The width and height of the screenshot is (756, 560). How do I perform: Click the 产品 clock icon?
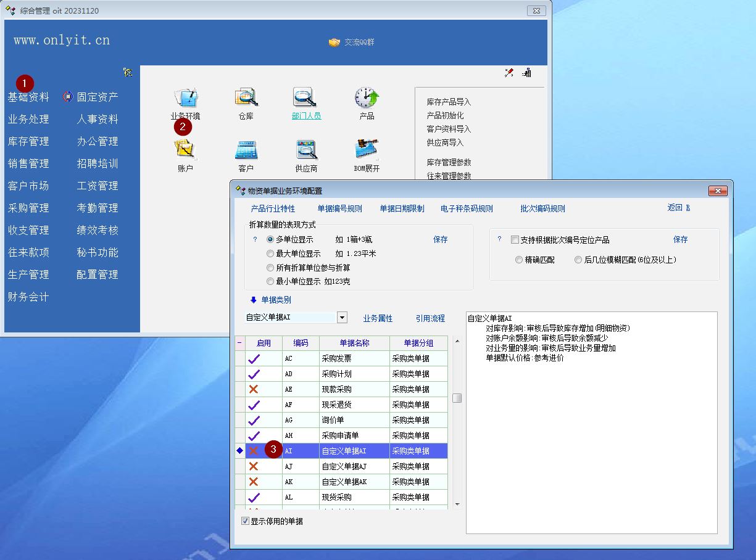pyautogui.click(x=367, y=99)
